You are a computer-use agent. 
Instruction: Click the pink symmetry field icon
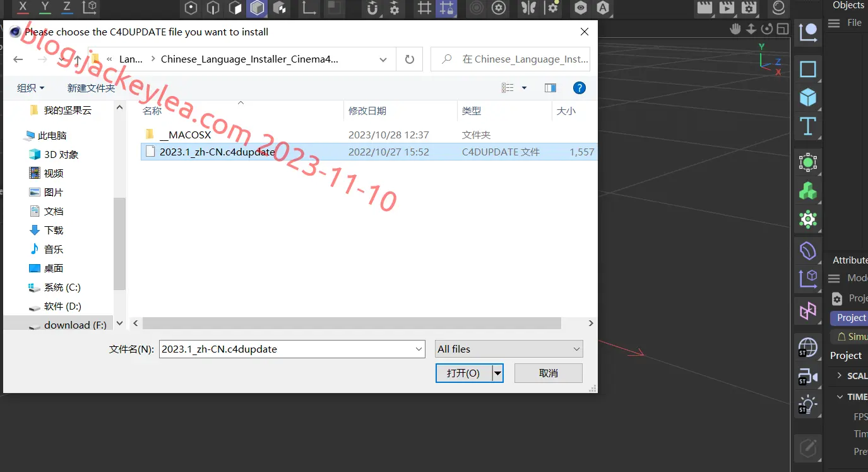tap(808, 310)
